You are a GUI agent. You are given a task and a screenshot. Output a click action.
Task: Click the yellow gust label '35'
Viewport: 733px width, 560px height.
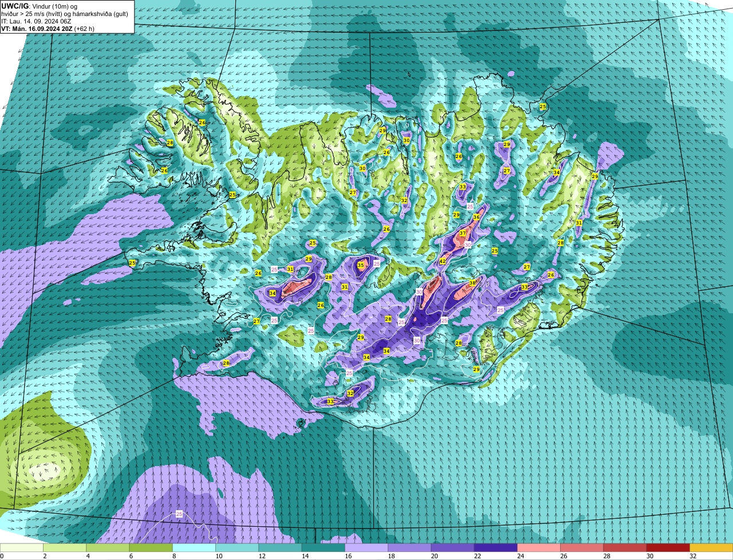click(x=361, y=266)
